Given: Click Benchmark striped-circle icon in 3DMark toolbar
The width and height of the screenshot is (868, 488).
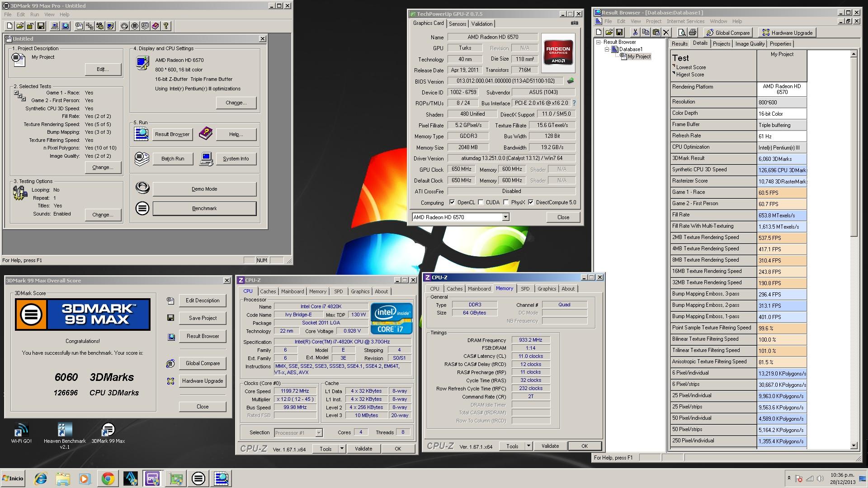Looking at the screenshot, I should [x=135, y=26].
